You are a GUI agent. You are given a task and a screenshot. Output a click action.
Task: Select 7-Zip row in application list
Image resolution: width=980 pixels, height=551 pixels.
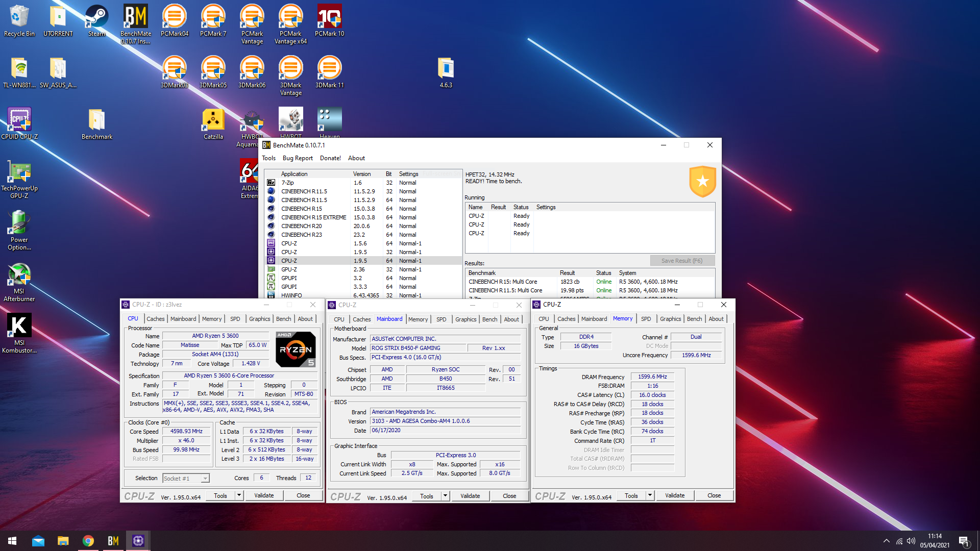(363, 183)
